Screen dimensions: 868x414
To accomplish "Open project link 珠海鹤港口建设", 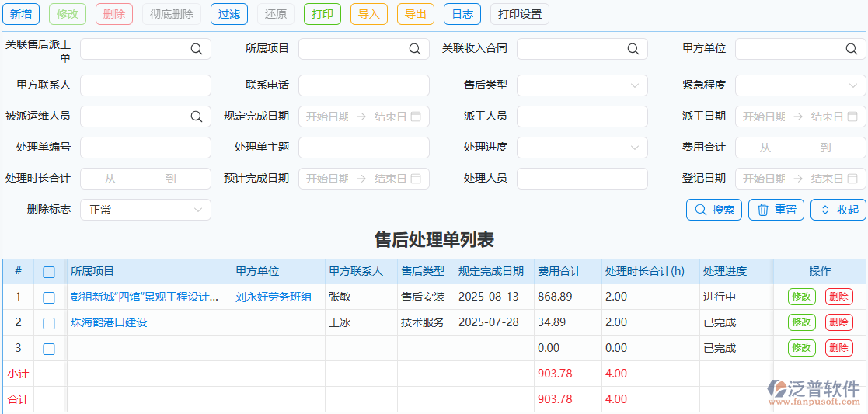I will click(109, 322).
